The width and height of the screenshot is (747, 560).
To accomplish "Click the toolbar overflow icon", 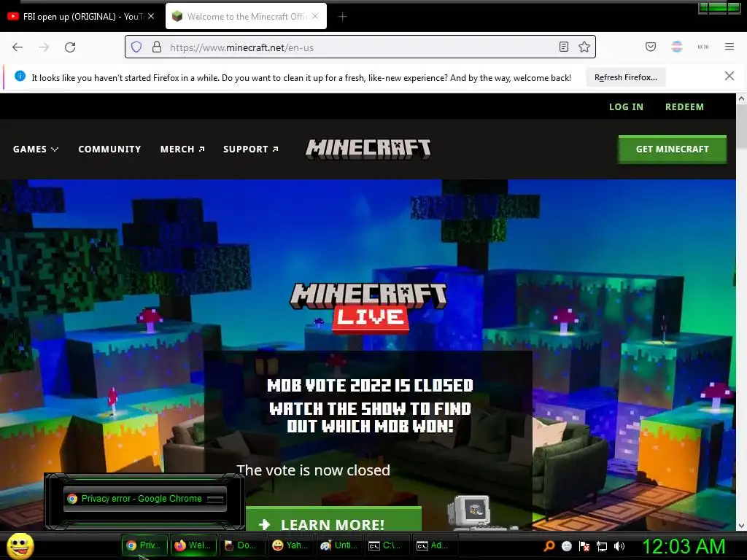I will click(x=703, y=47).
